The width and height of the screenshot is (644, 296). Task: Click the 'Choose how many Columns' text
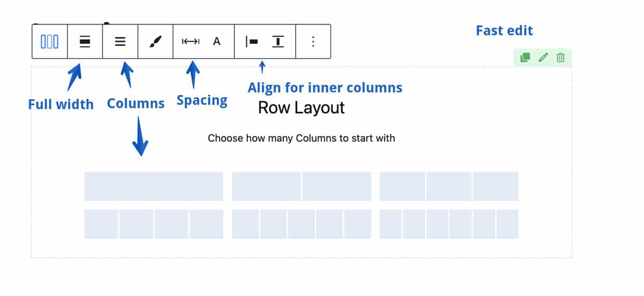pos(302,138)
